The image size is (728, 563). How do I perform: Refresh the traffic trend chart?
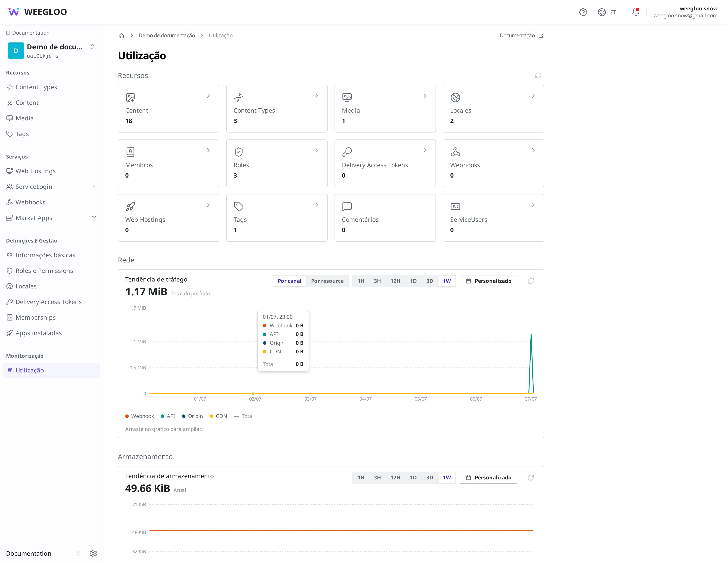(531, 281)
